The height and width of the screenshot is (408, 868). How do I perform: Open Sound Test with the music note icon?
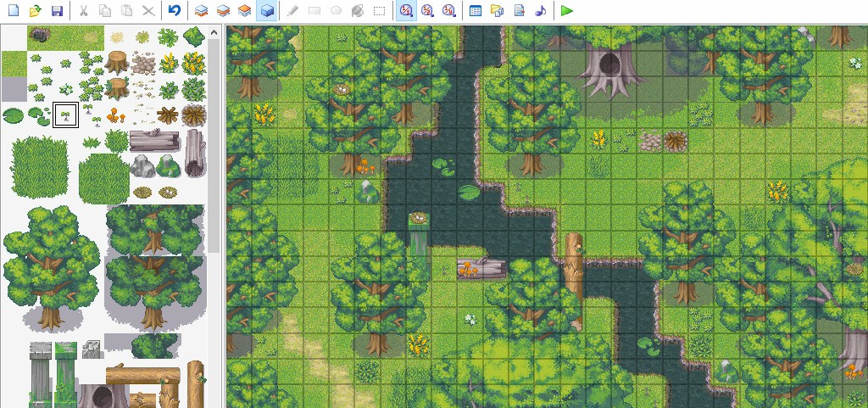coord(541,10)
